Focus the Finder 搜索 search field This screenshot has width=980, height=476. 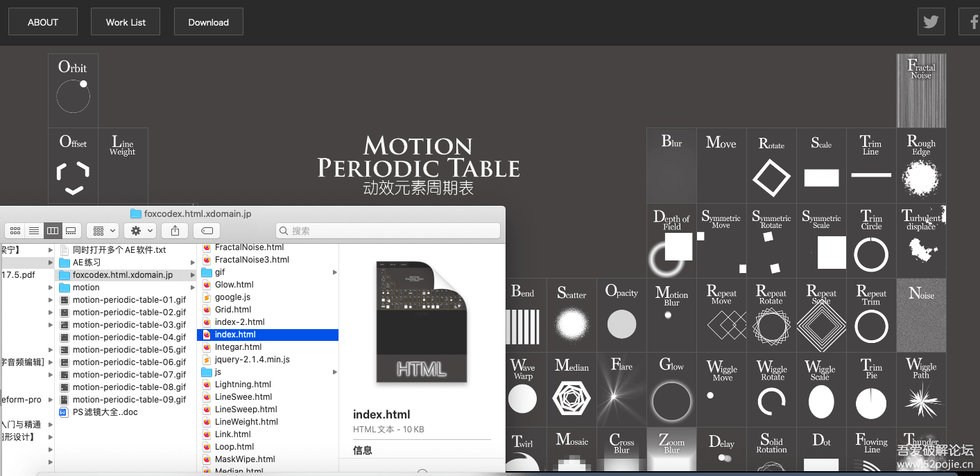[388, 231]
